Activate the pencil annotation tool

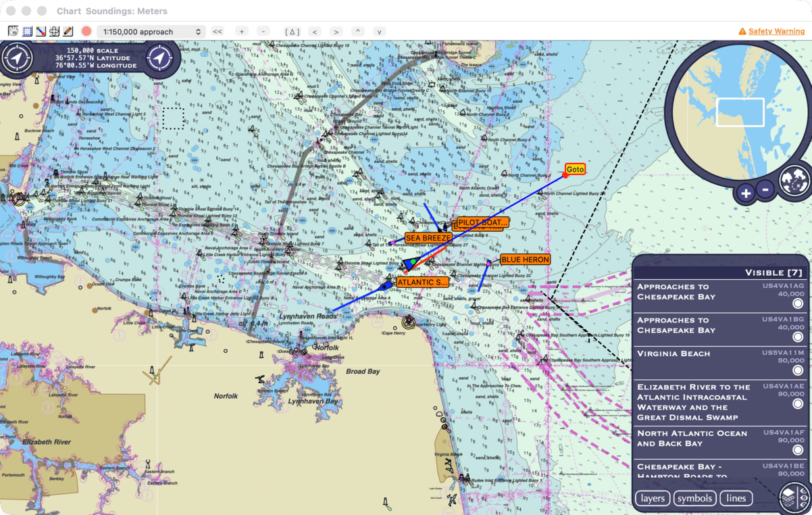[x=68, y=31]
